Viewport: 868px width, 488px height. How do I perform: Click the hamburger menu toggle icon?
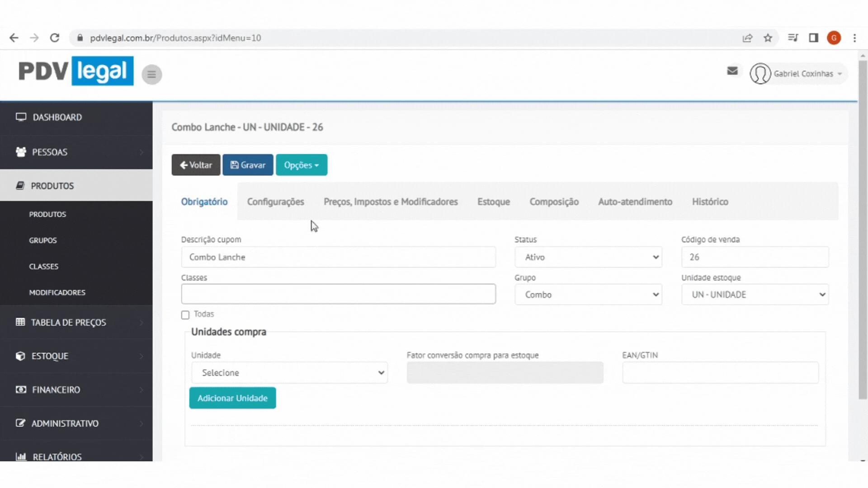click(x=151, y=74)
